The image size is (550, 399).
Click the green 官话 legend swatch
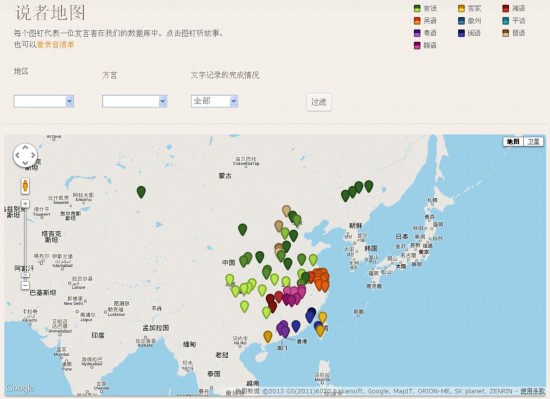[x=417, y=8]
